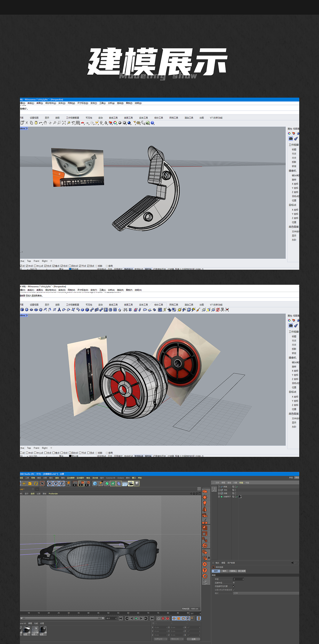
Task: Open 曲面工具 toolbar tab in bracket-model Rhino
Action: 128,118
